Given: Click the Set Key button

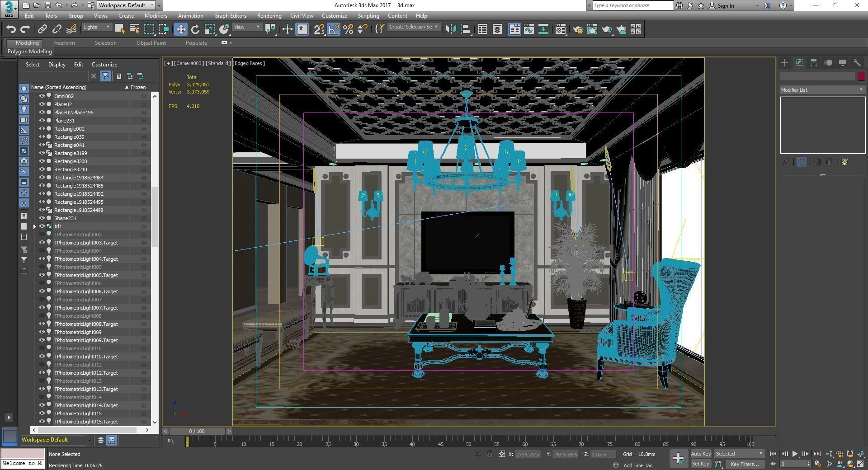Looking at the screenshot, I should (701, 464).
